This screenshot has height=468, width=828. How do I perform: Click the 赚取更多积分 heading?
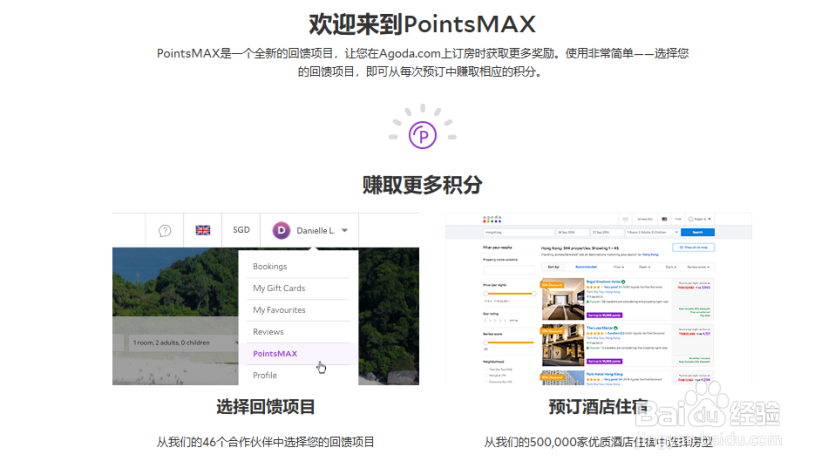(422, 185)
